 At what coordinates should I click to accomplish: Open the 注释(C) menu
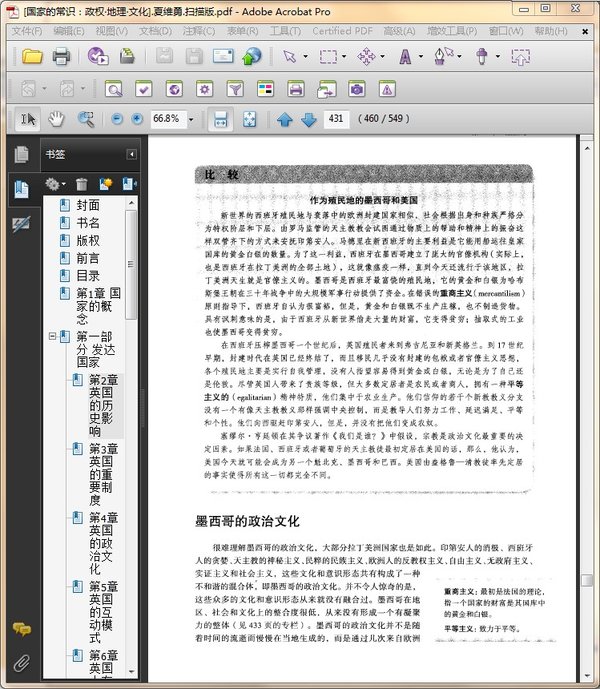(x=199, y=31)
